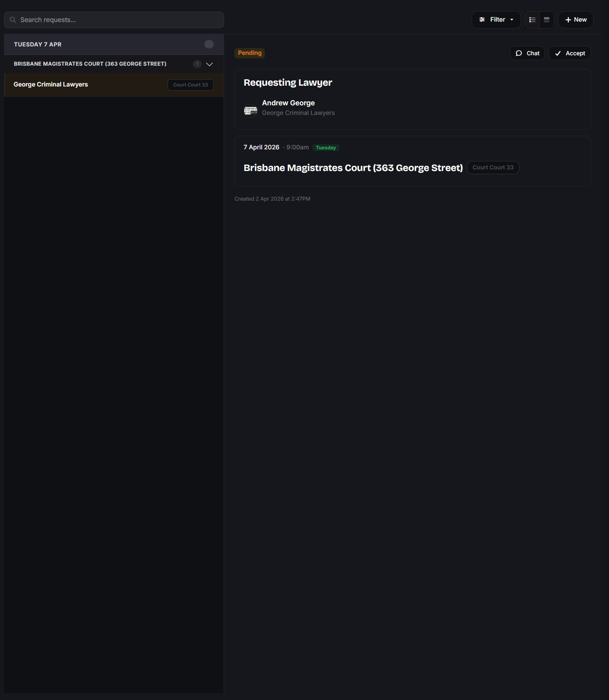Click Andrew George's avatar image
This screenshot has height=700, width=609.
pyautogui.click(x=251, y=111)
